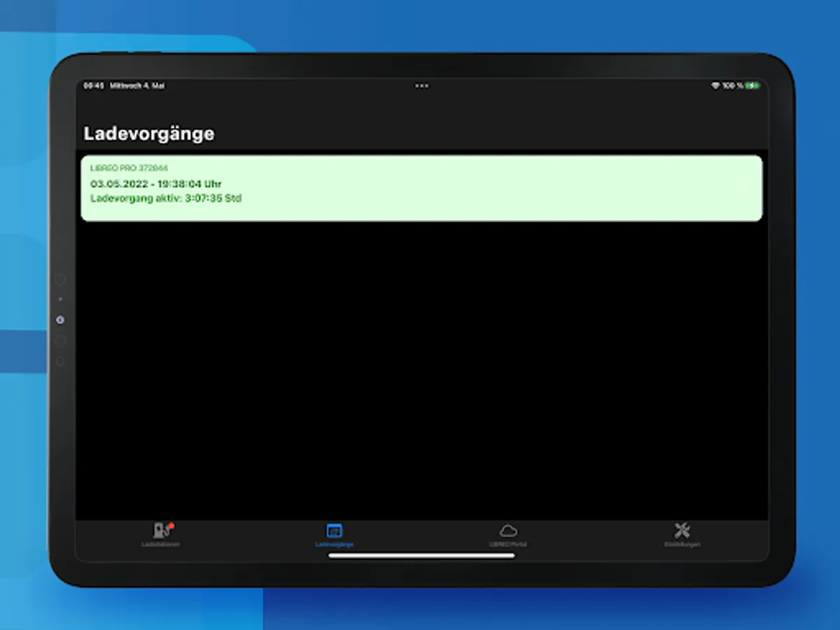Click the date 'Mittwoch 4. Mai' in status bar

tap(137, 85)
